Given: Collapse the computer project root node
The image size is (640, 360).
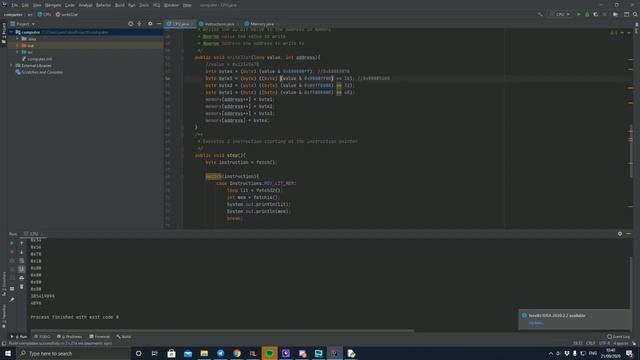Looking at the screenshot, I should point(12,32).
